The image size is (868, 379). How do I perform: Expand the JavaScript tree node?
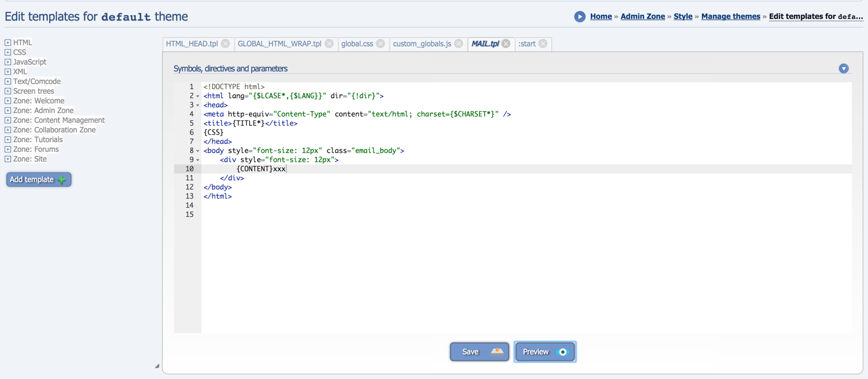click(8, 62)
